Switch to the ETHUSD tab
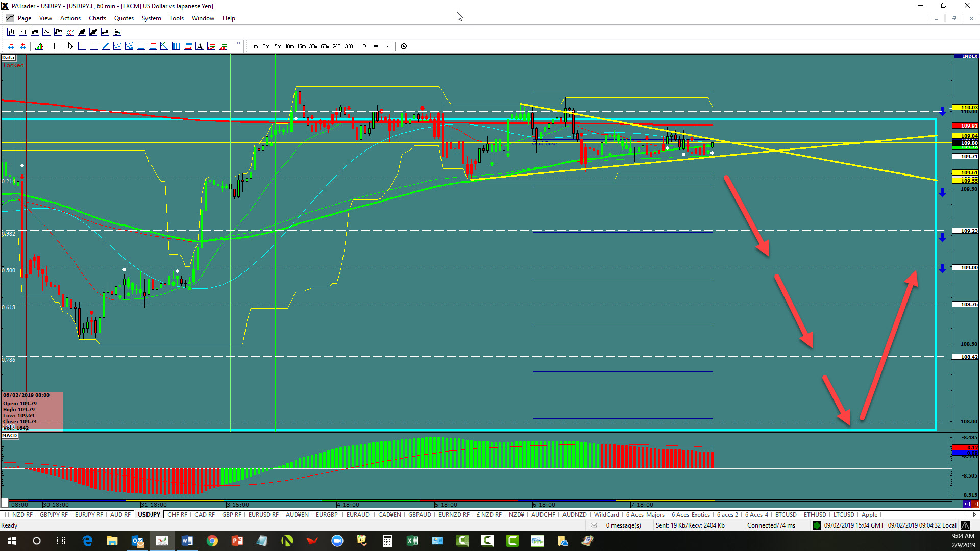Screen dimensions: 980x551 [815, 515]
